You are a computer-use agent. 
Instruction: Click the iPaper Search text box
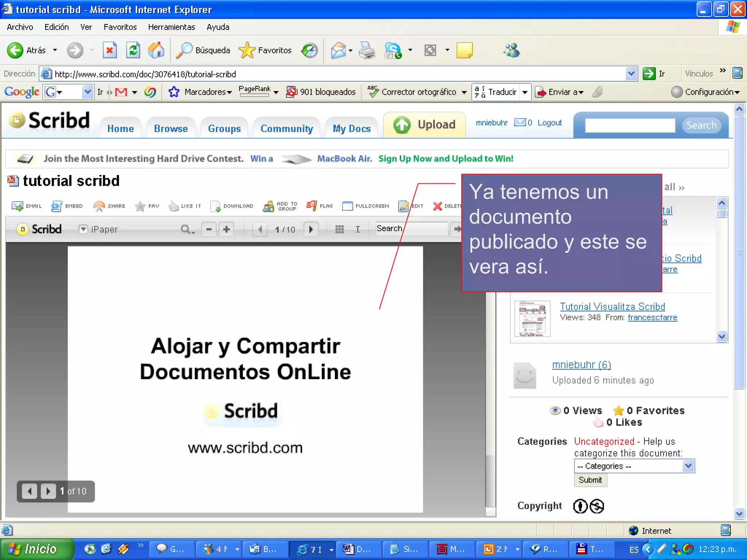[x=411, y=229]
